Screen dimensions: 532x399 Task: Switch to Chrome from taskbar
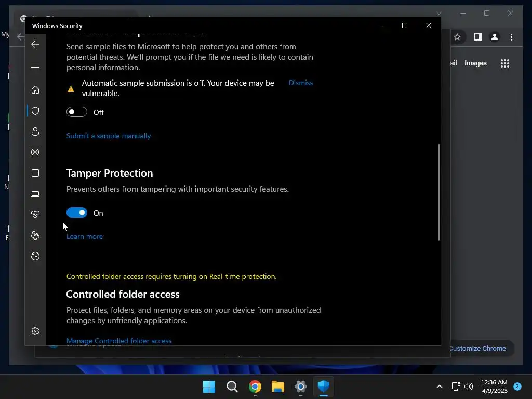(x=255, y=387)
